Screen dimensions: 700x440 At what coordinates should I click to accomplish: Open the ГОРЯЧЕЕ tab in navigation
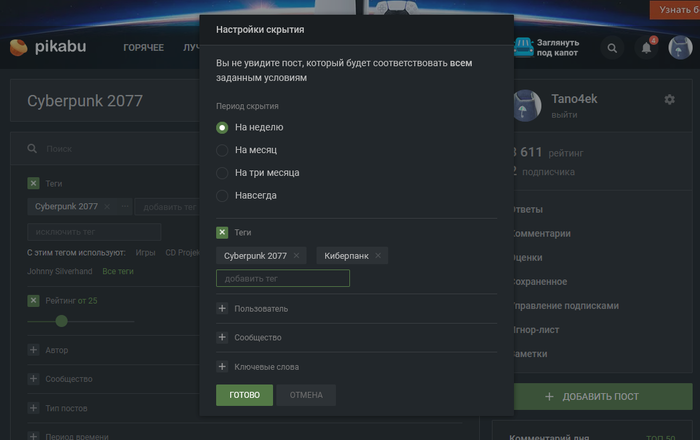click(x=143, y=47)
